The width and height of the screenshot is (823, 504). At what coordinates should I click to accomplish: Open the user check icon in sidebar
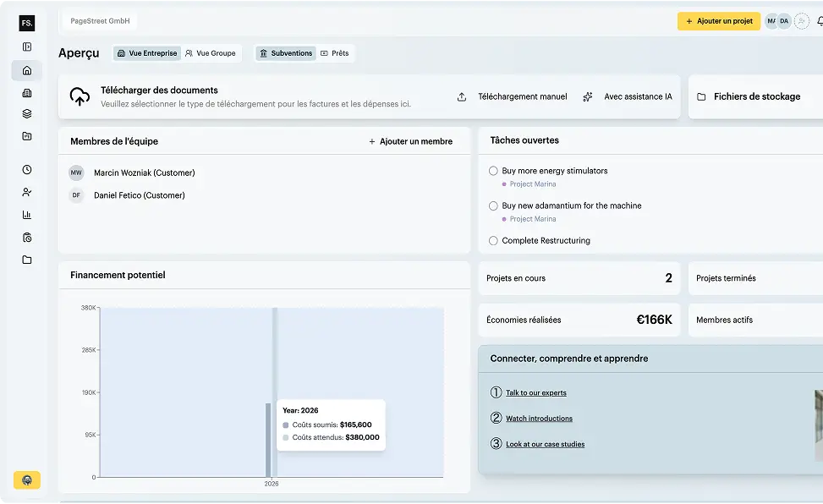click(27, 192)
